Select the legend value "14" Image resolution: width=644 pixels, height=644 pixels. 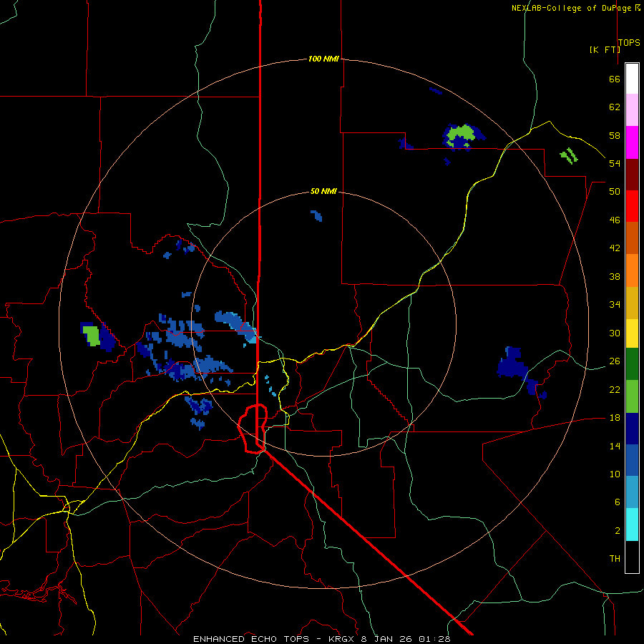(x=615, y=446)
